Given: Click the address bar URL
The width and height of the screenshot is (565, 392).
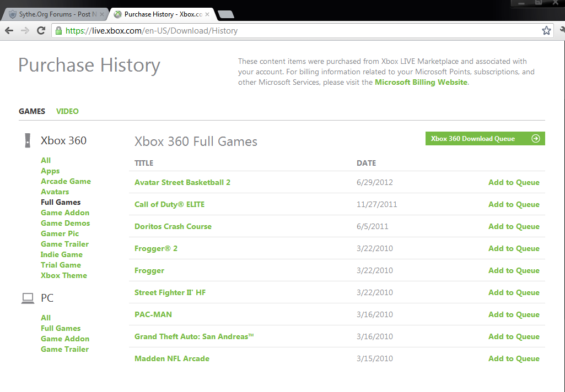Looking at the screenshot, I should (152, 31).
